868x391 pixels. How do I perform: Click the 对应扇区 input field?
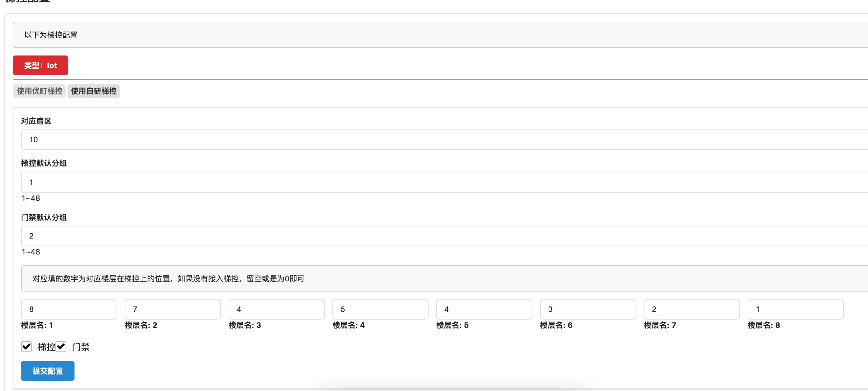[x=438, y=140]
